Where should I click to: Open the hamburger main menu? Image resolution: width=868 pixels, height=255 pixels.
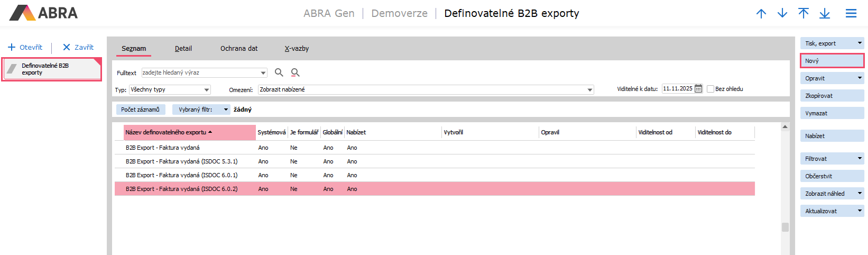coord(851,13)
